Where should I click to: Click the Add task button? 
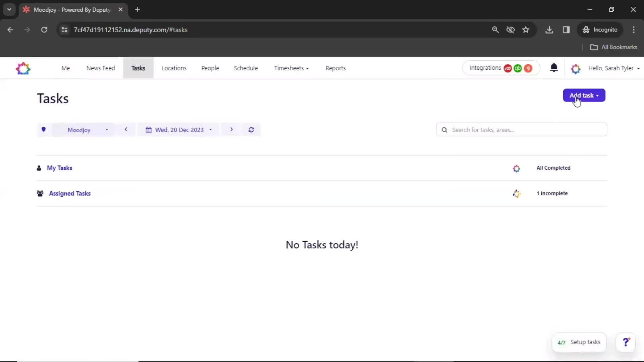pos(584,96)
